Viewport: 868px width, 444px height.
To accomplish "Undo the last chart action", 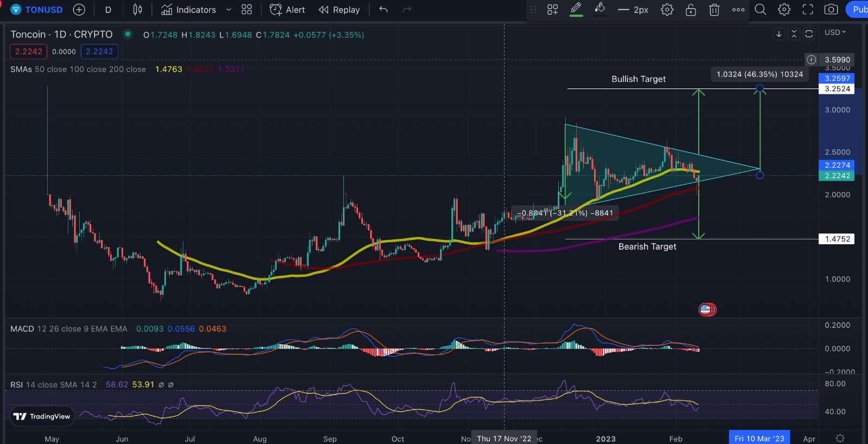I will click(384, 10).
